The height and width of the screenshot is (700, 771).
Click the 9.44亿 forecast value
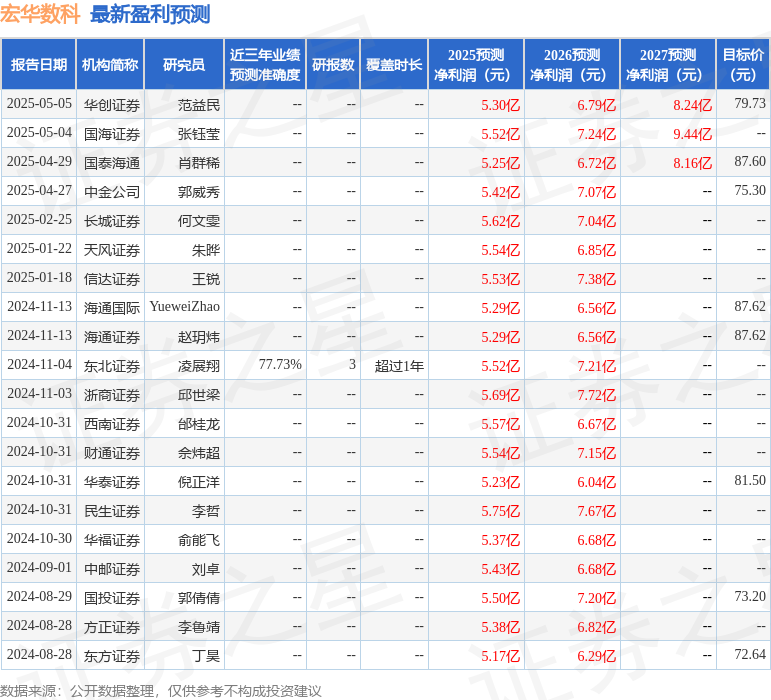(x=692, y=134)
